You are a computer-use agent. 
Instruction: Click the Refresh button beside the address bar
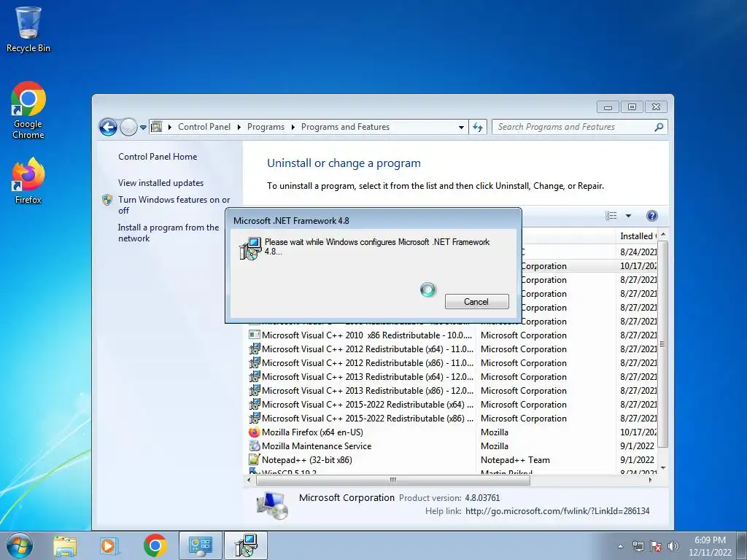click(x=477, y=127)
